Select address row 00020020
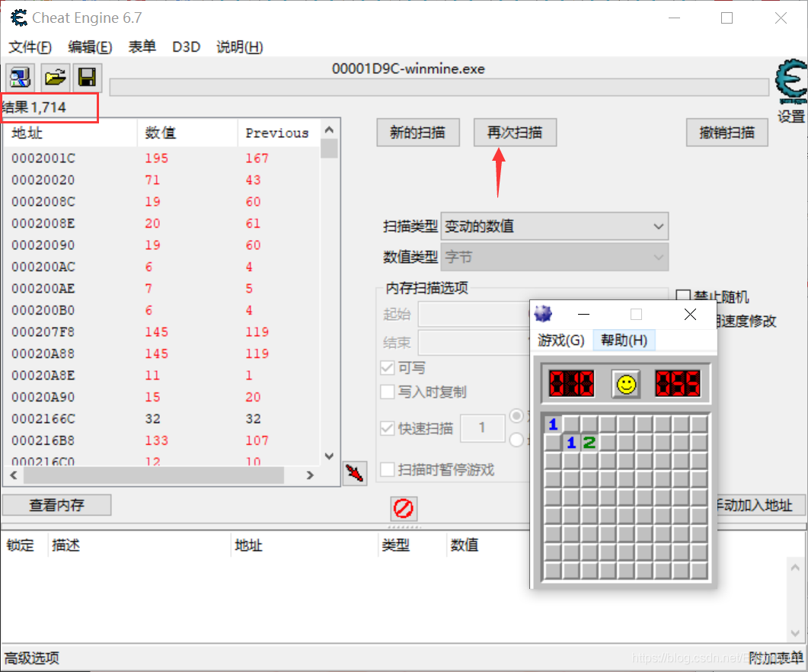 [x=161, y=180]
